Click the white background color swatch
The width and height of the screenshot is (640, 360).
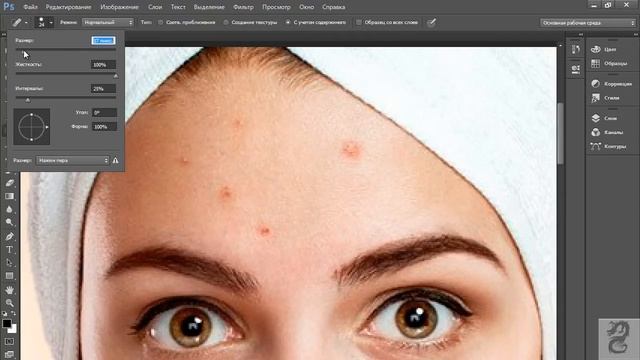[13, 329]
